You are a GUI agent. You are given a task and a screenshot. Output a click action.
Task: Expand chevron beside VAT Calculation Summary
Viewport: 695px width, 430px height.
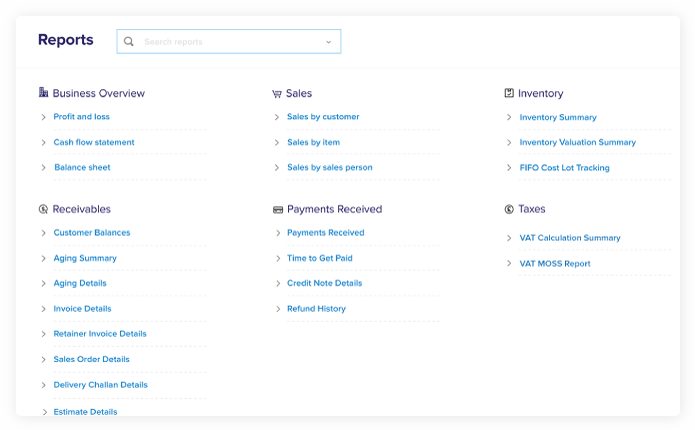(509, 238)
